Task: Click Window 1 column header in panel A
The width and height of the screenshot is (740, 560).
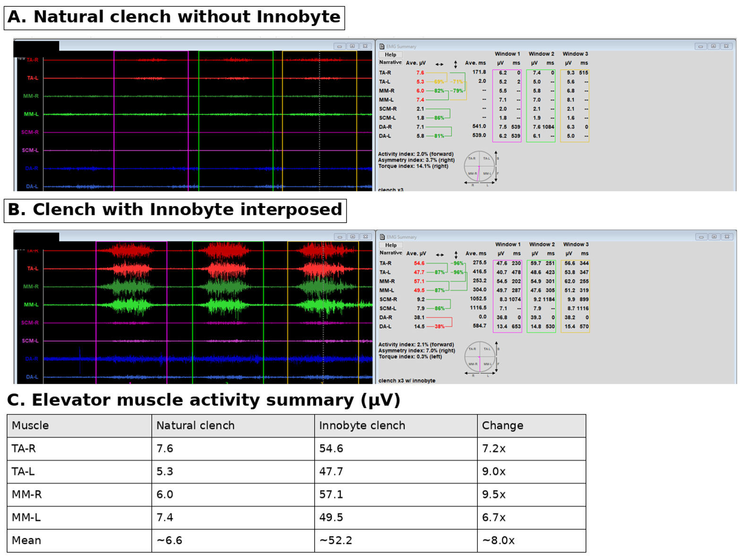Action: pos(507,54)
